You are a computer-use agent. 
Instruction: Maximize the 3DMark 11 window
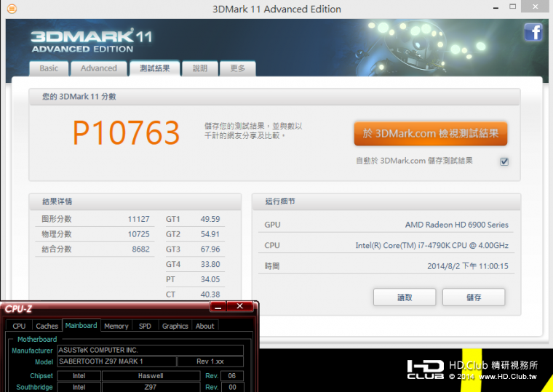point(513,7)
